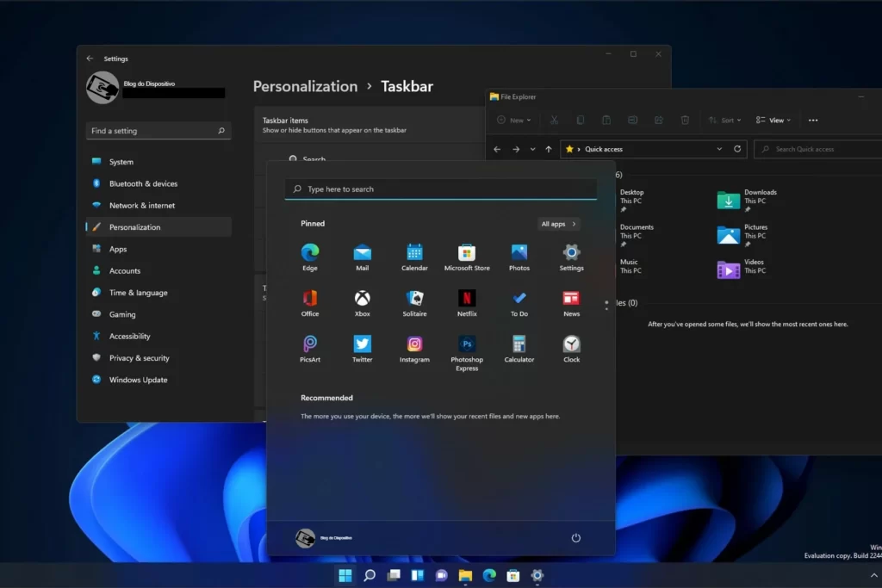Open Apps settings category
This screenshot has width=882, height=588.
158,249
